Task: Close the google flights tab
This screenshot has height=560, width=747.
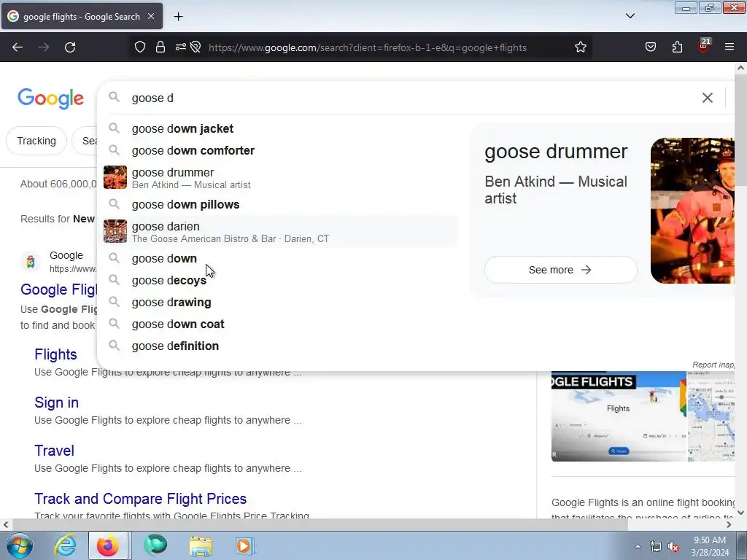Action: tap(151, 16)
